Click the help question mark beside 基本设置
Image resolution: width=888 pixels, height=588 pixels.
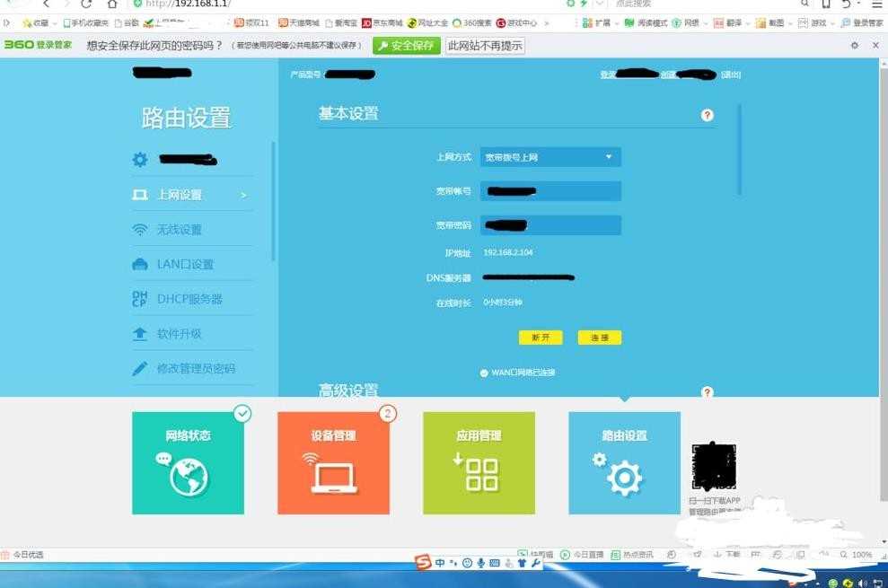[x=707, y=115]
